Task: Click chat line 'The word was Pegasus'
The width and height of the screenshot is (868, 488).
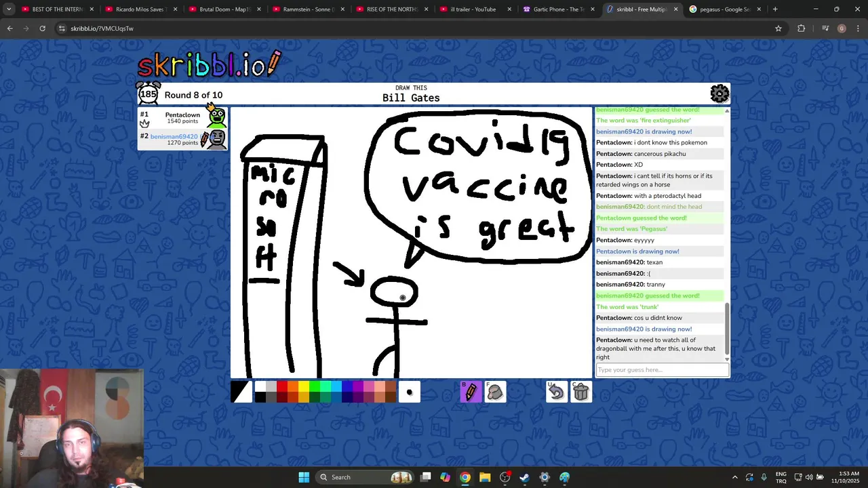Action: (x=631, y=229)
